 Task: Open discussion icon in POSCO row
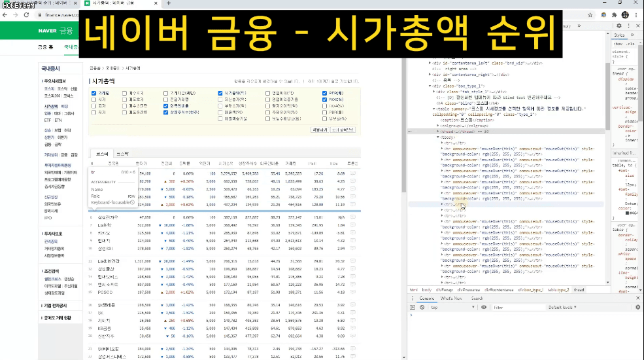(x=353, y=292)
